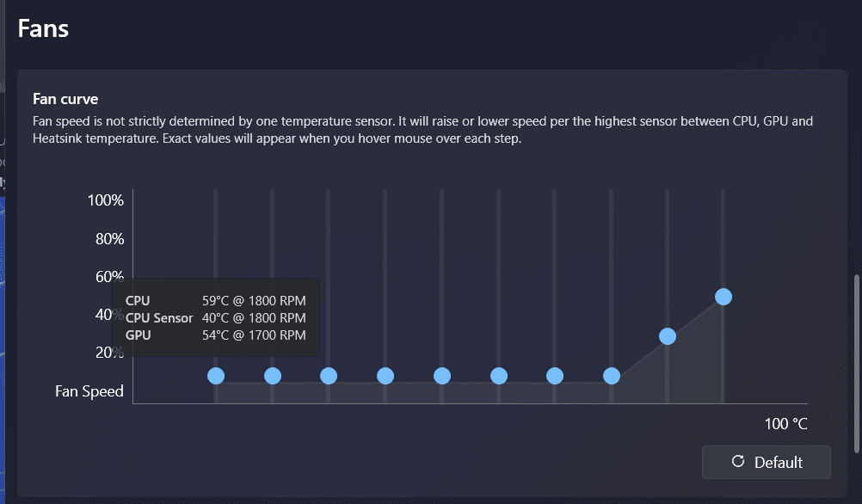Click the seventh fan curve step handle
This screenshot has height=504, width=862.
(x=555, y=376)
